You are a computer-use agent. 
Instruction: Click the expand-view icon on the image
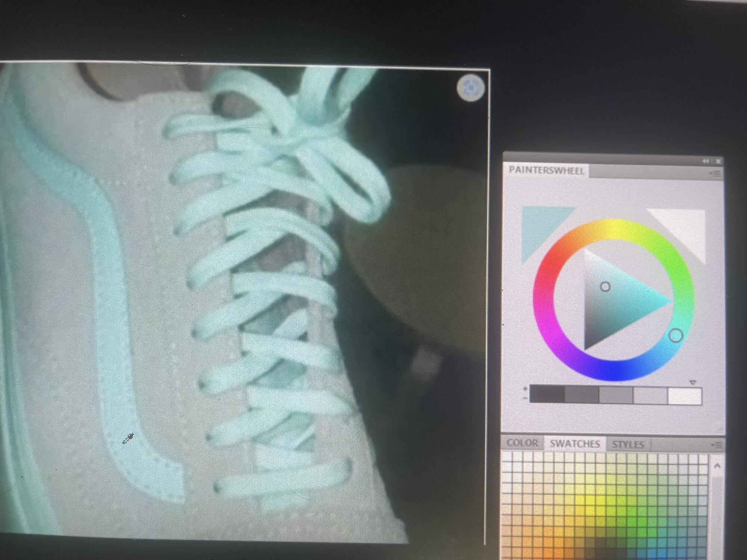[470, 88]
